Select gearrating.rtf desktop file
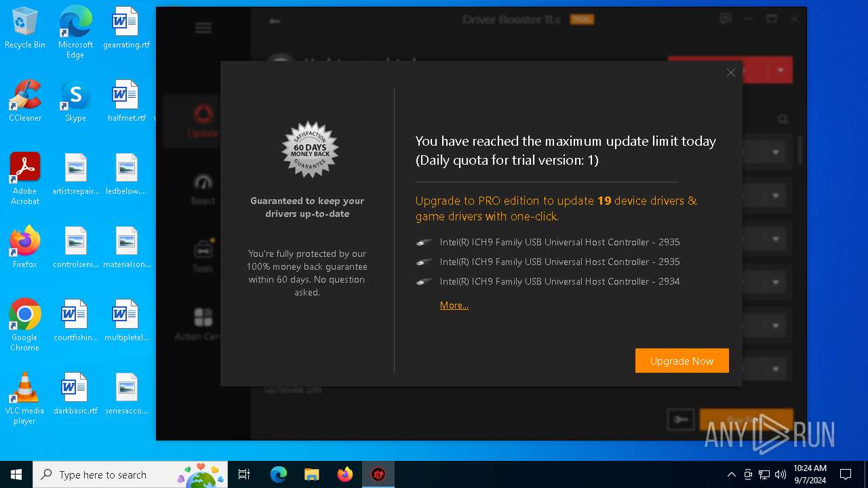Screen dimensions: 868x488 (x=126, y=28)
